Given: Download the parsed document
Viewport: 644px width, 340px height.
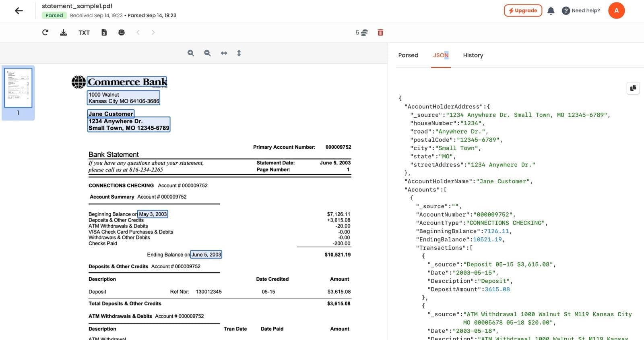Looking at the screenshot, I should (64, 33).
